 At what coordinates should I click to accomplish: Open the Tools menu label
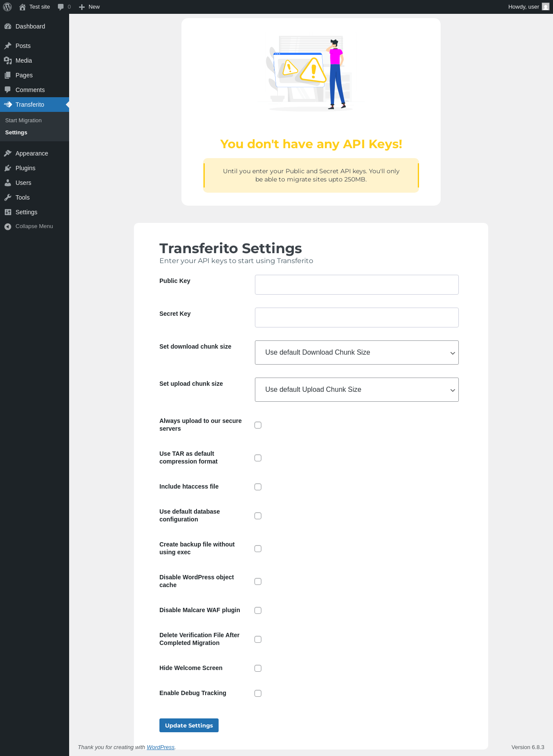point(22,197)
